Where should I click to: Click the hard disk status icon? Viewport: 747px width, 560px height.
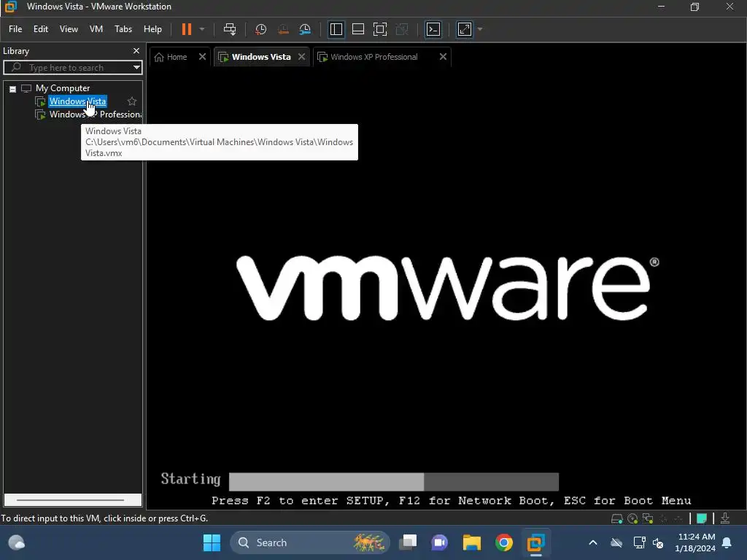point(617,518)
